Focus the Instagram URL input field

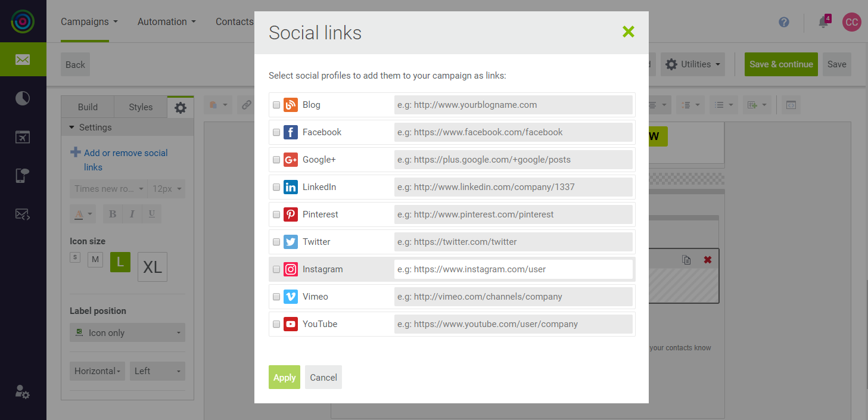[x=514, y=269]
